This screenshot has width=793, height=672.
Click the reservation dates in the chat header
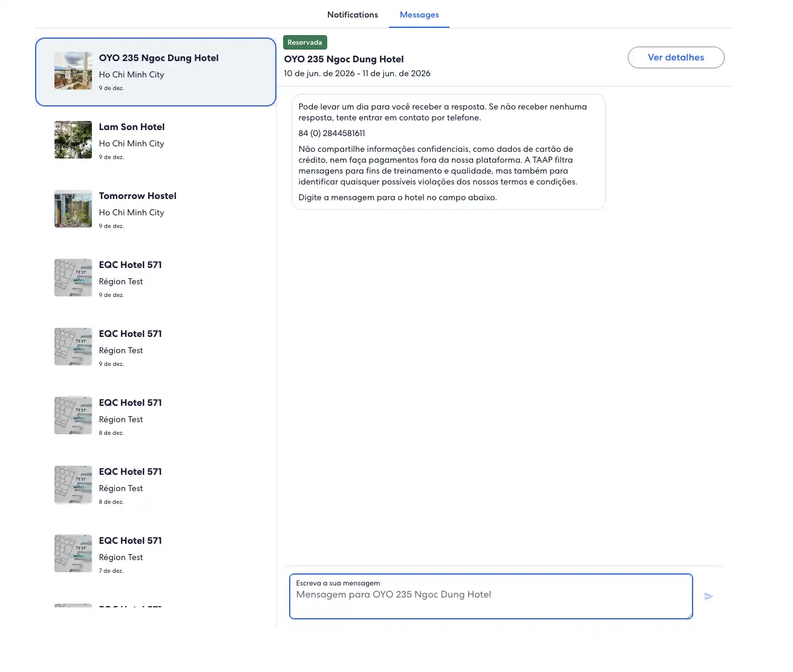357,73
